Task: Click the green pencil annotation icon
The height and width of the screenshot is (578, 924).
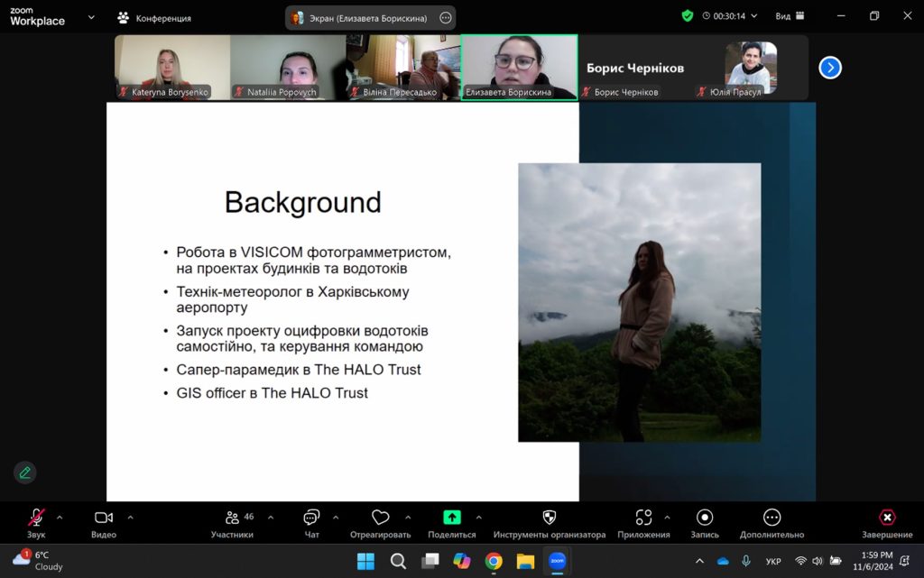Action: [24, 472]
